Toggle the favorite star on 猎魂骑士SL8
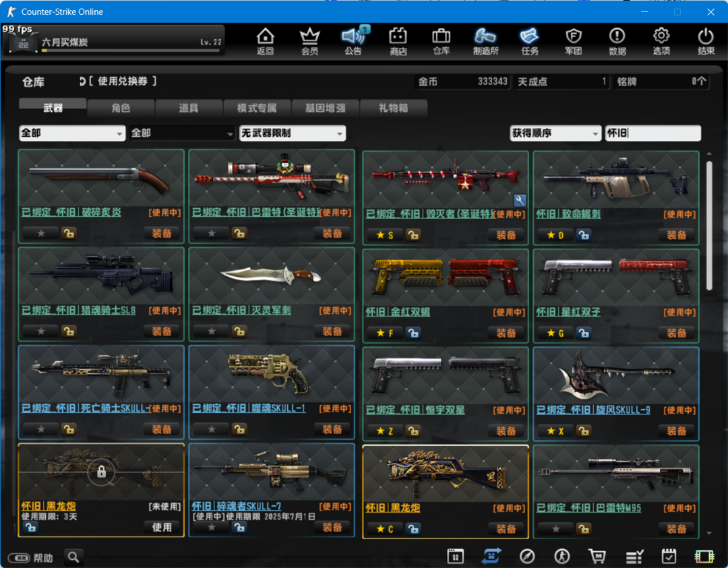728x568 pixels. pos(41,331)
